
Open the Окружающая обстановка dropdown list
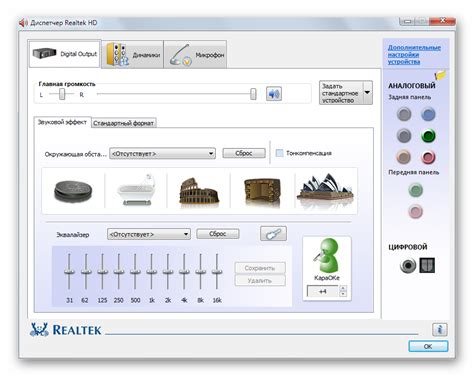[162, 153]
